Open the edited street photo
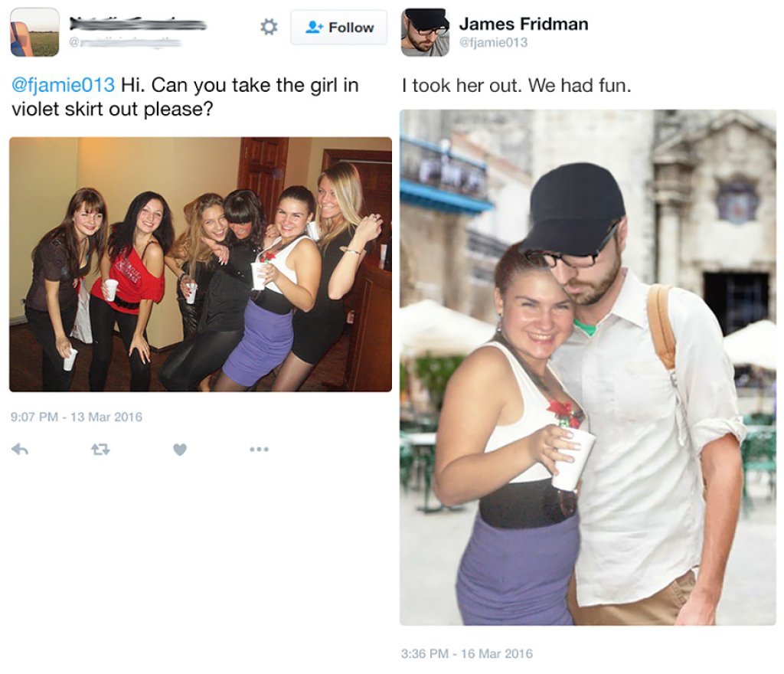The height and width of the screenshot is (674, 784). [x=588, y=368]
